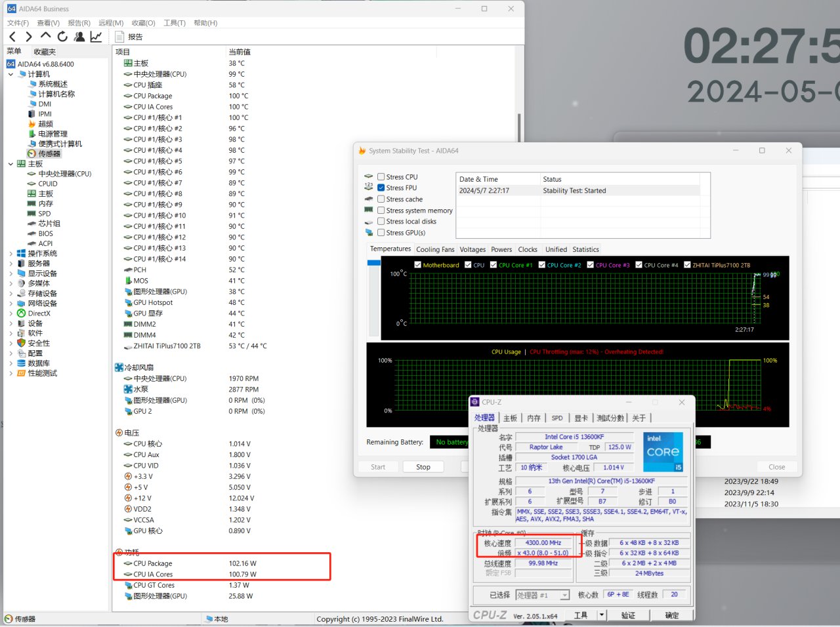Click the 核心速度 4300.00 MHz field
Screen dimensions: 840x627
point(543,543)
